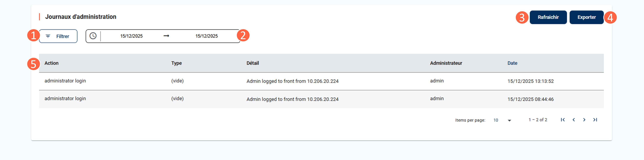
Task: Go to the next page via the chevron icon
Action: pos(584,120)
